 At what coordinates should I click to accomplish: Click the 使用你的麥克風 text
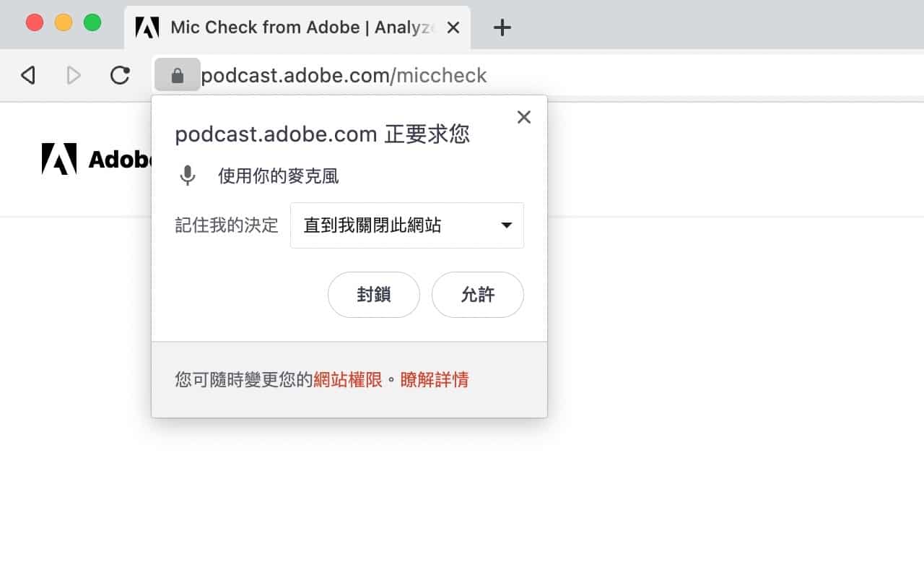pyautogui.click(x=279, y=176)
